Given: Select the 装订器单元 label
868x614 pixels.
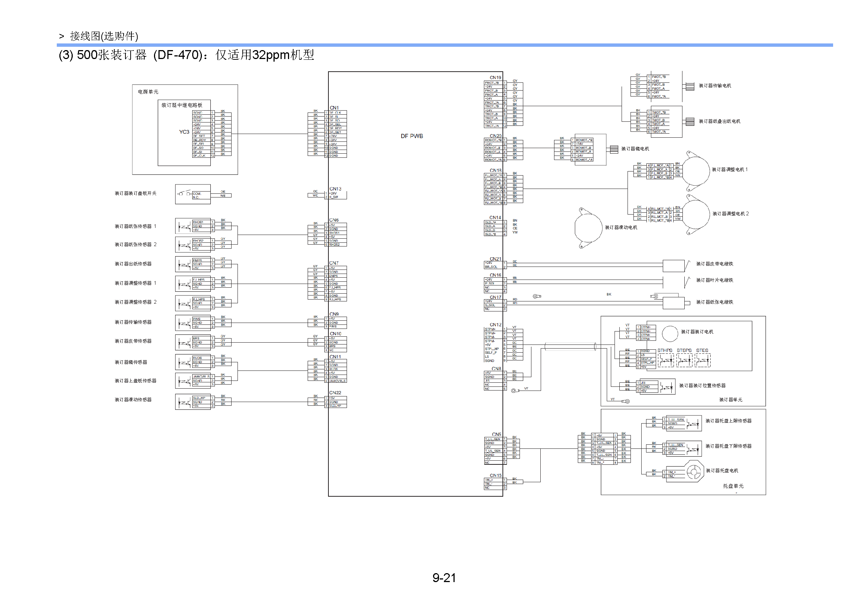Looking at the screenshot, I should (x=730, y=399).
